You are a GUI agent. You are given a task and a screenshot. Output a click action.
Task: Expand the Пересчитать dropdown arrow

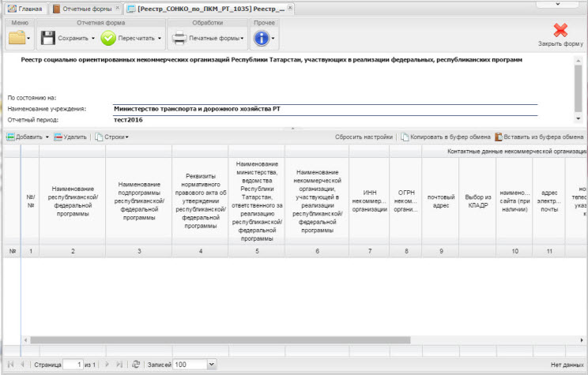click(160, 38)
